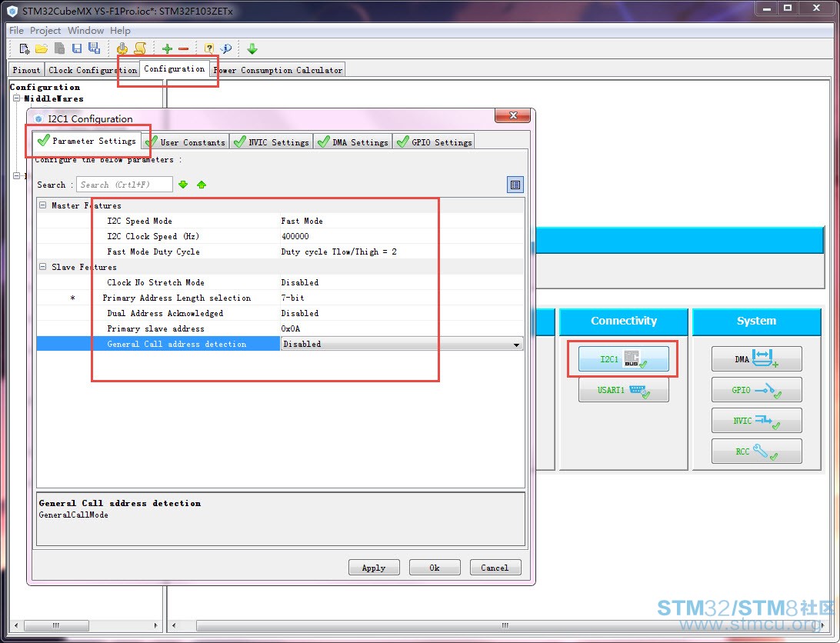Viewport: 840px width, 643px height.
Task: Open the Help menu
Action: point(121,31)
